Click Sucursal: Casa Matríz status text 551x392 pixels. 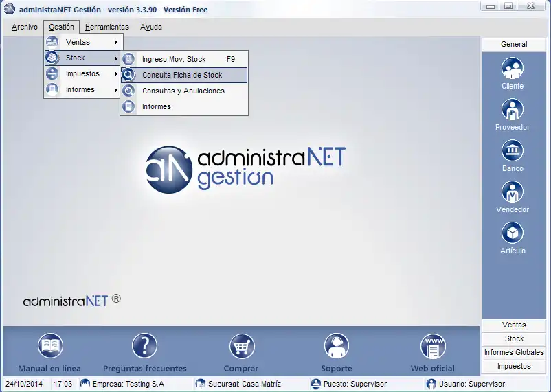(x=245, y=384)
